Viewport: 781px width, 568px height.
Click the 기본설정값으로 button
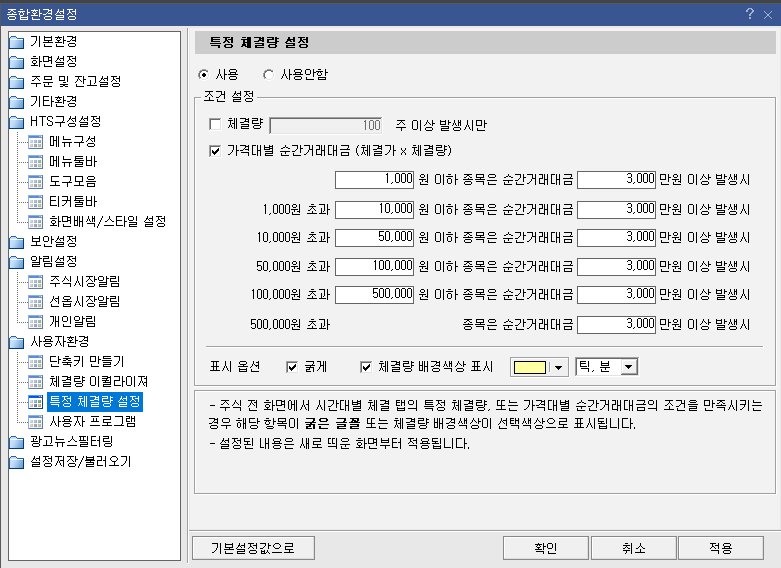point(253,548)
